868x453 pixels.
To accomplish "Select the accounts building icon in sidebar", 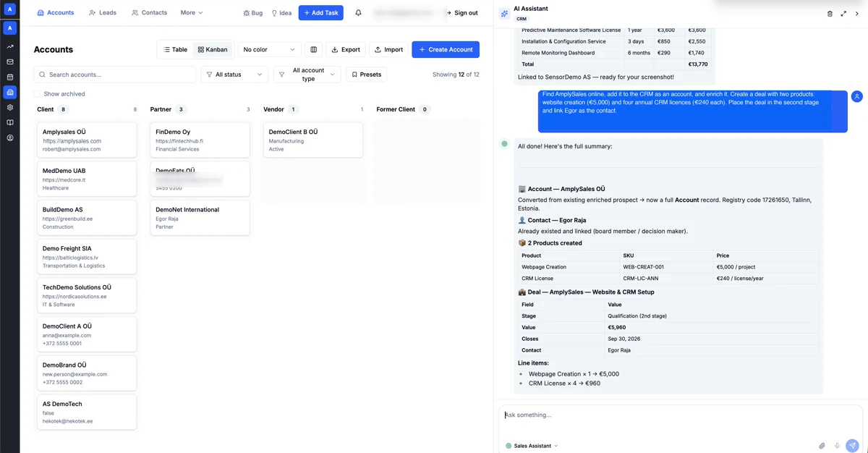I will pos(10,92).
